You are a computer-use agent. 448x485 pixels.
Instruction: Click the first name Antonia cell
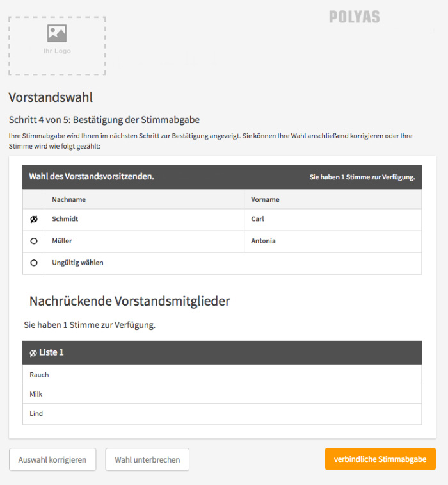333,242
